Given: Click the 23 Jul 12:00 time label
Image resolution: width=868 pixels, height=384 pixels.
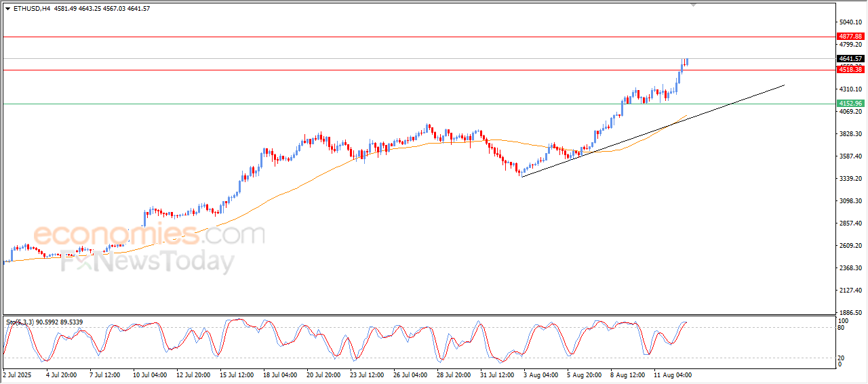Looking at the screenshot, I should (x=367, y=374).
